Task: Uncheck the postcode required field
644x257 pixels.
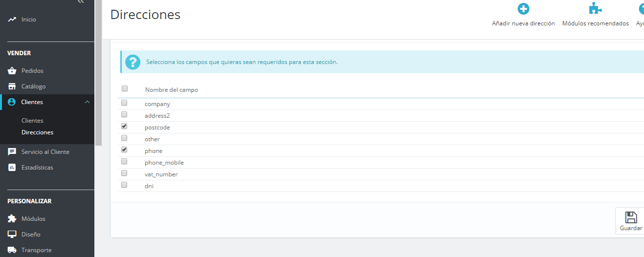Action: tap(124, 127)
